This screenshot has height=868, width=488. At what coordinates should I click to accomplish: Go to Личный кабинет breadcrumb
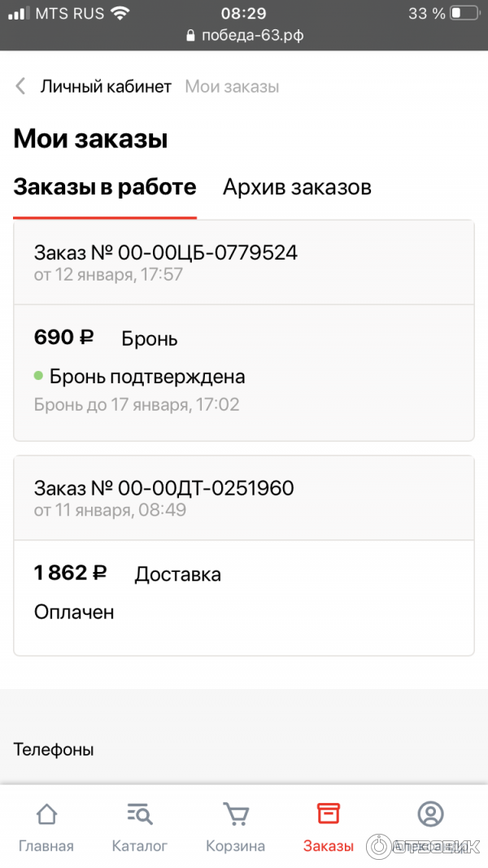(x=106, y=87)
